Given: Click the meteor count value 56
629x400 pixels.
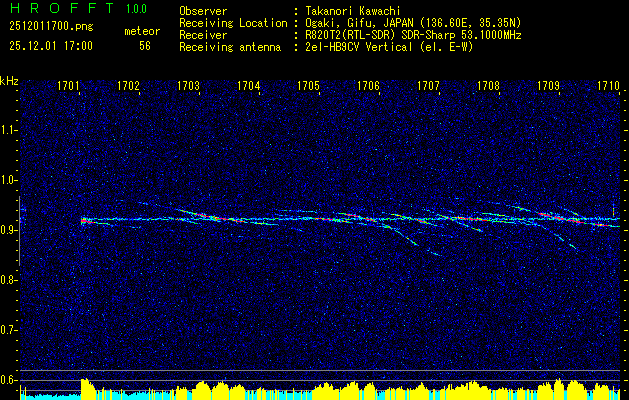Looking at the screenshot, I should (x=145, y=46).
